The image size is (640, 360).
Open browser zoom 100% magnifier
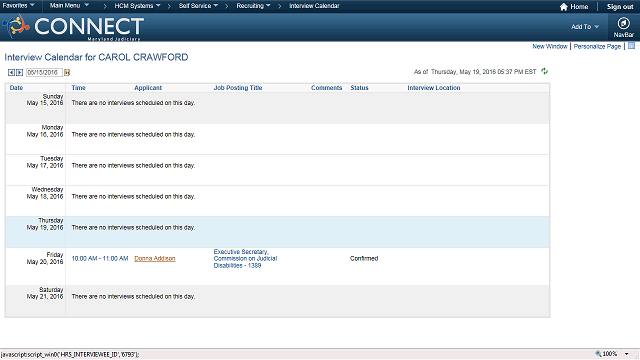click(598, 354)
